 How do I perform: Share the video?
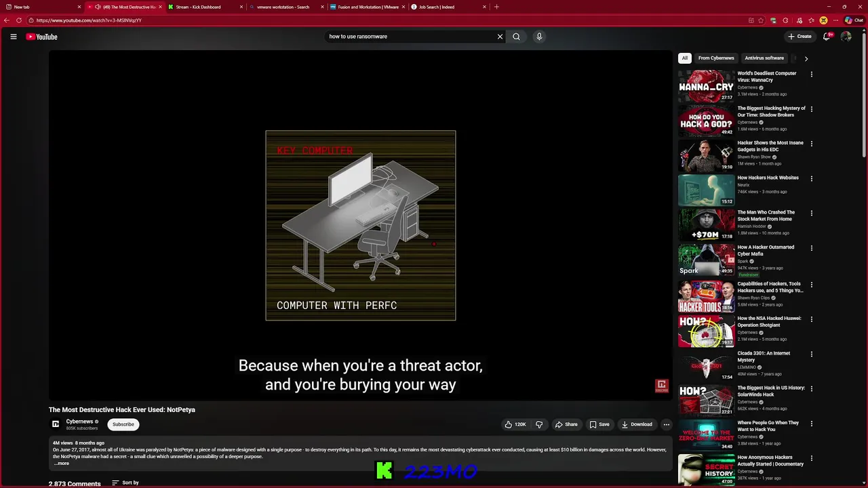click(x=566, y=424)
